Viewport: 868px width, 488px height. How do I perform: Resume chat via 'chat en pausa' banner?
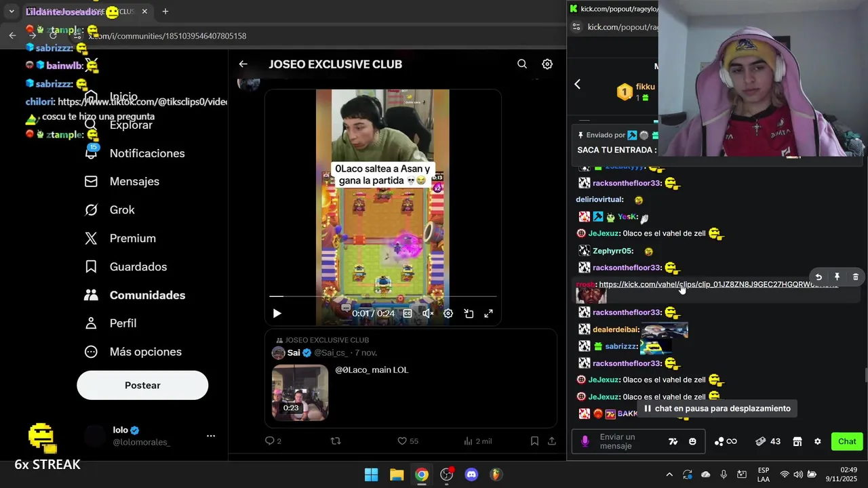717,409
